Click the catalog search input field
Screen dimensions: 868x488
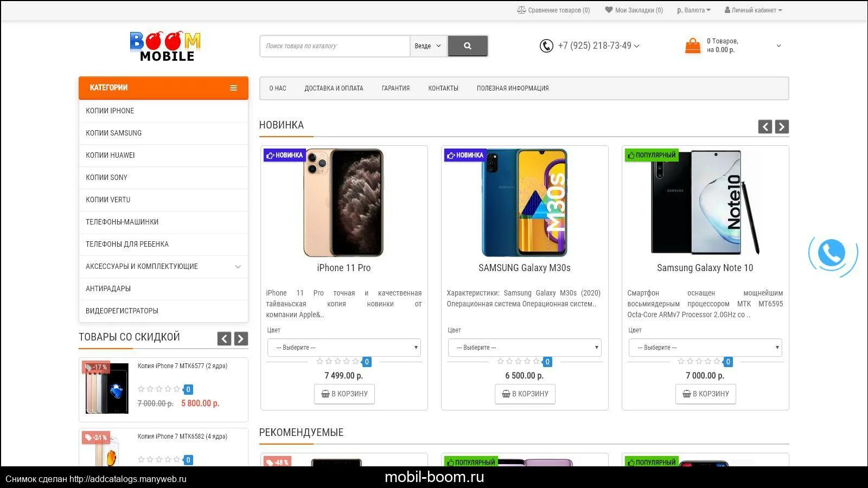[335, 46]
